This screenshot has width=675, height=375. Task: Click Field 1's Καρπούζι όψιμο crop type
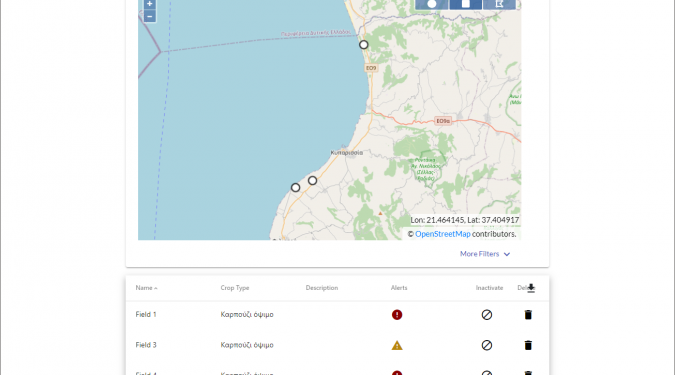click(247, 314)
